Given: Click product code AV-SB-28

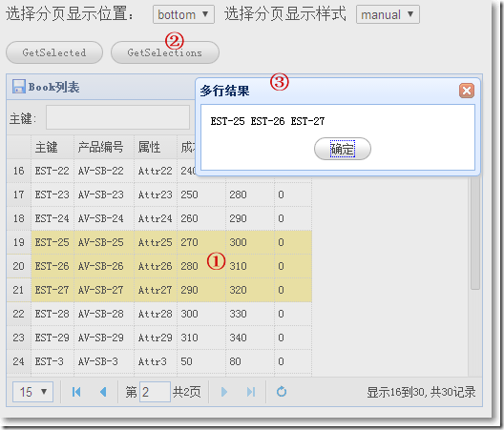Looking at the screenshot, I should pos(100,314).
